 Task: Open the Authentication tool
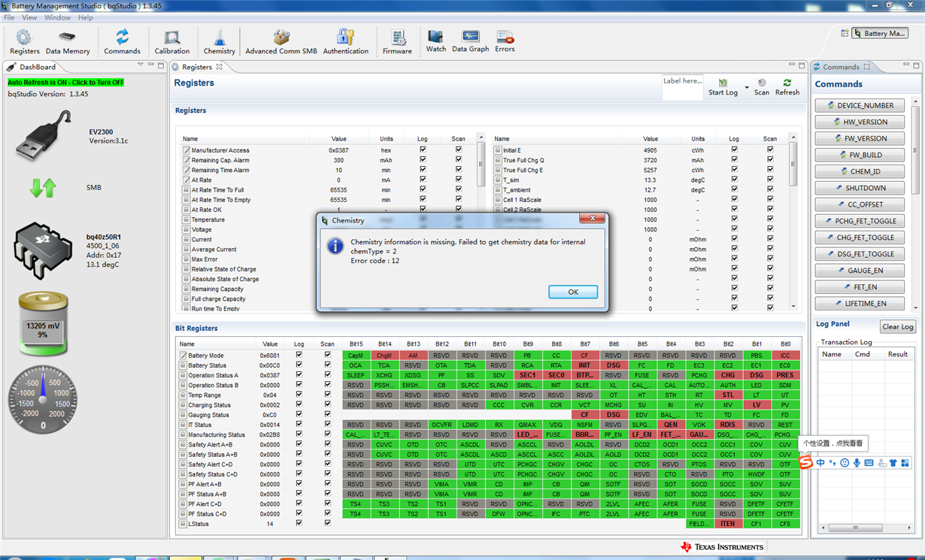(x=345, y=41)
